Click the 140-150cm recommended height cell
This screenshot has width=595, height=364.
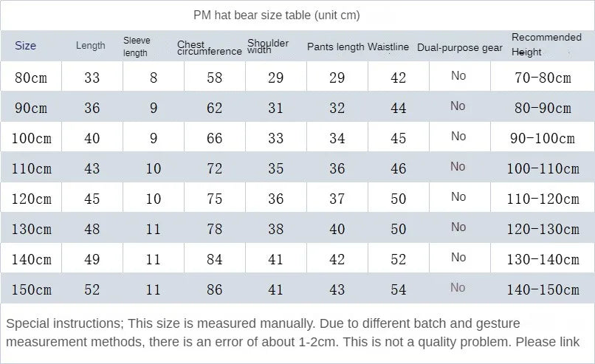click(544, 289)
